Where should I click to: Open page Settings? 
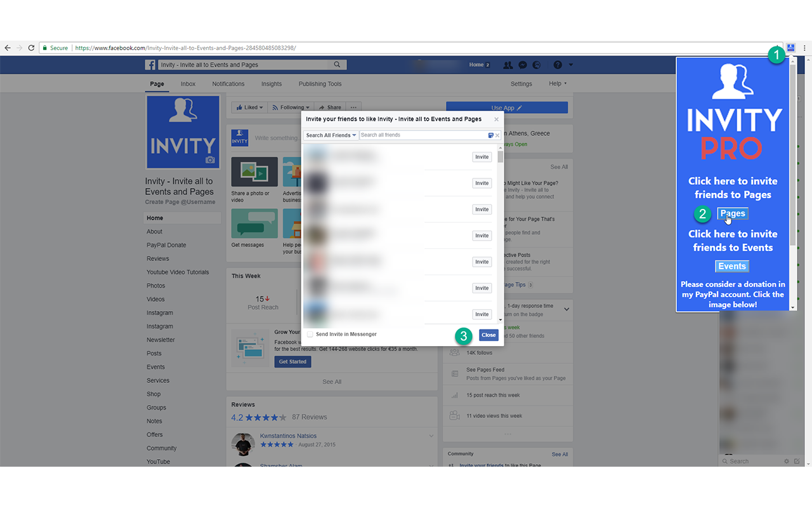[521, 84]
